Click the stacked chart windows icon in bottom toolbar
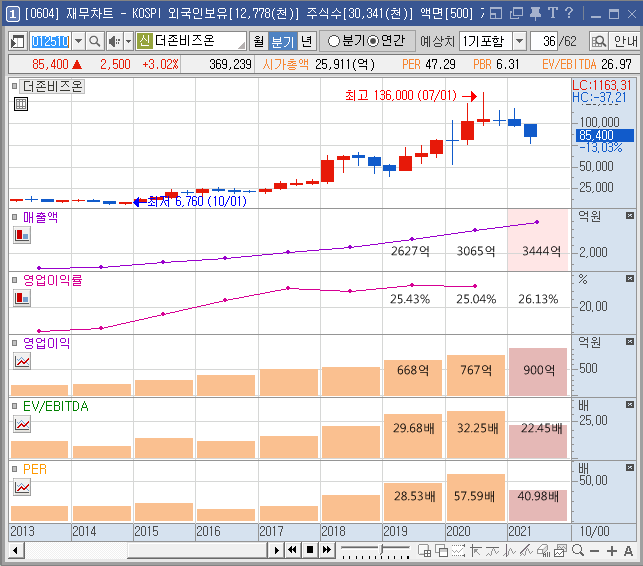 tap(560, 550)
